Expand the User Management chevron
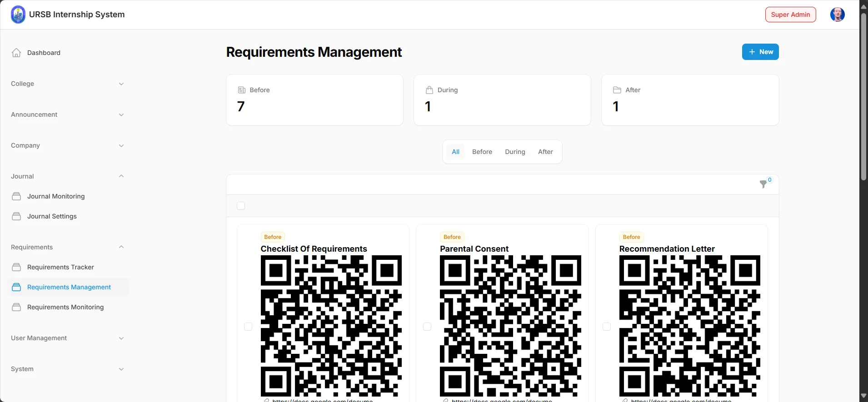 click(x=121, y=338)
